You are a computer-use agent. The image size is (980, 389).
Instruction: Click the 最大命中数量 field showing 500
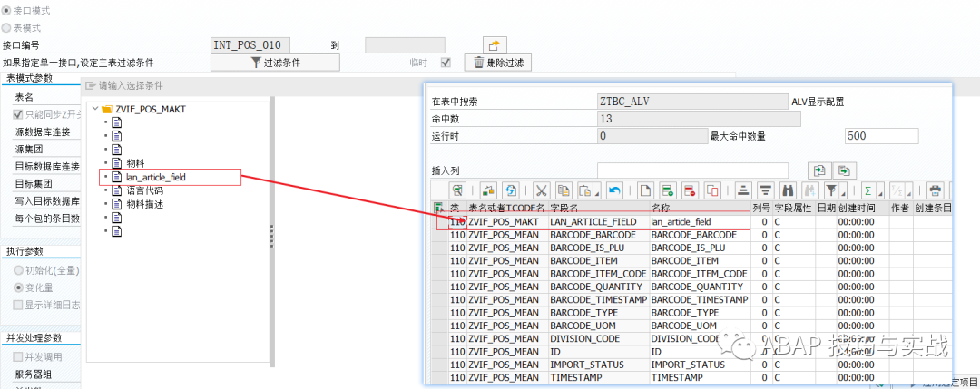881,136
